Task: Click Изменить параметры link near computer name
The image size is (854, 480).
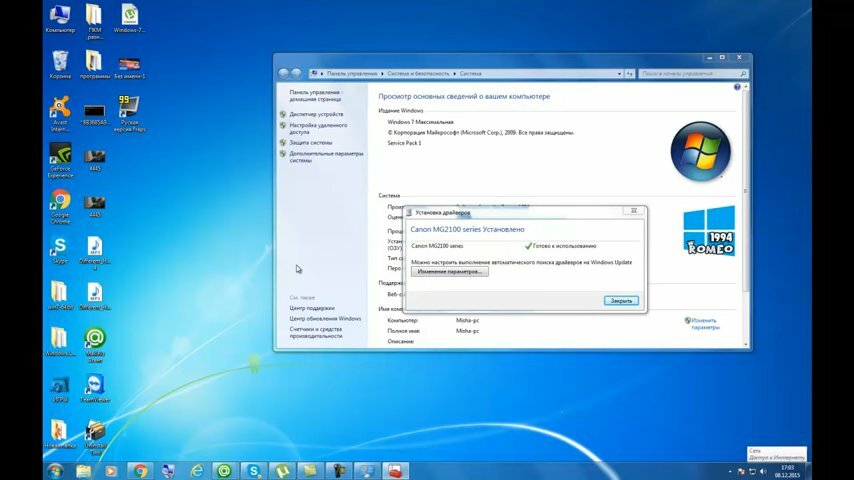Action: (x=705, y=324)
